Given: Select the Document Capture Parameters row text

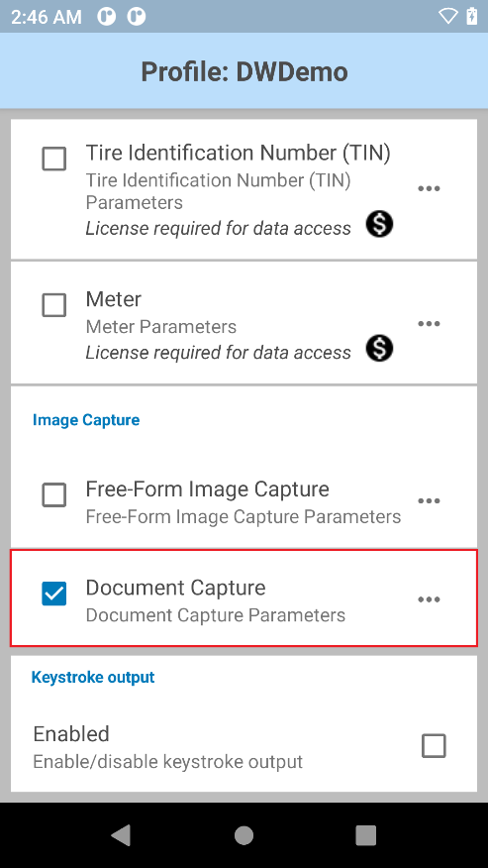Looking at the screenshot, I should (215, 615).
